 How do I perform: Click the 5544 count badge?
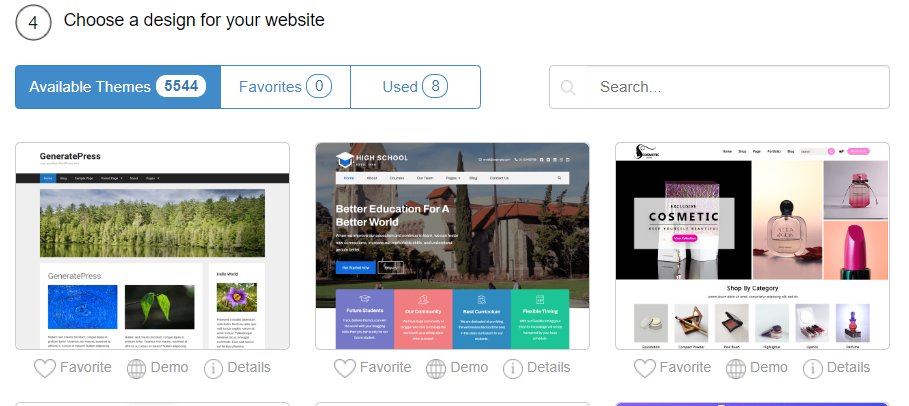[181, 86]
